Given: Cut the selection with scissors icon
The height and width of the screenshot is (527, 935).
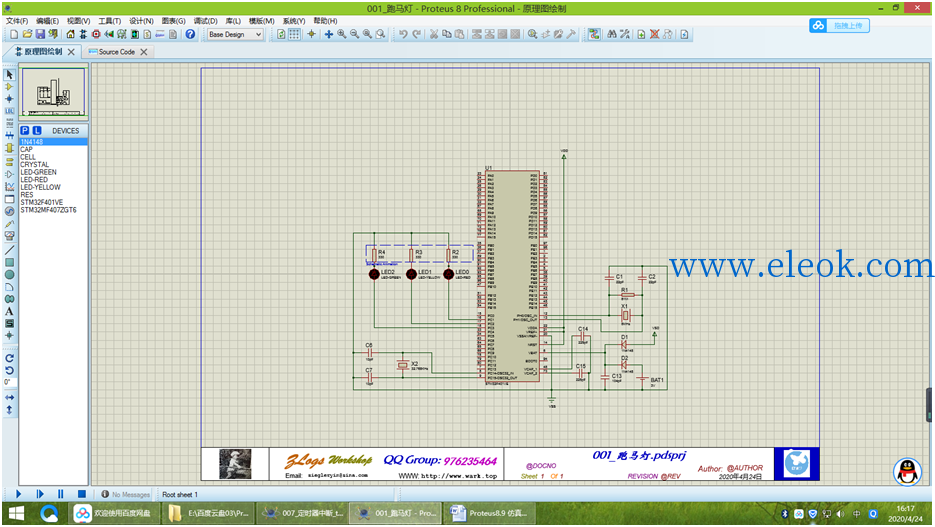Looking at the screenshot, I should point(434,34).
